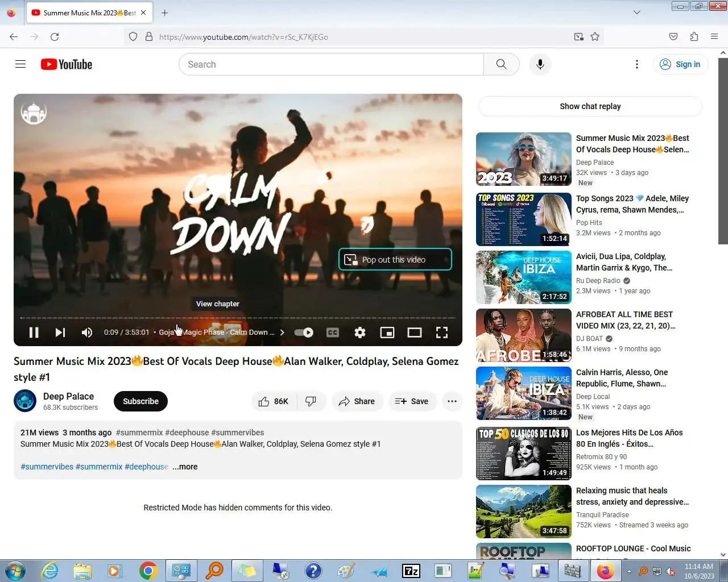Show hidden tray icons arrow
Viewport: 728px width, 582px height.
pyautogui.click(x=629, y=571)
